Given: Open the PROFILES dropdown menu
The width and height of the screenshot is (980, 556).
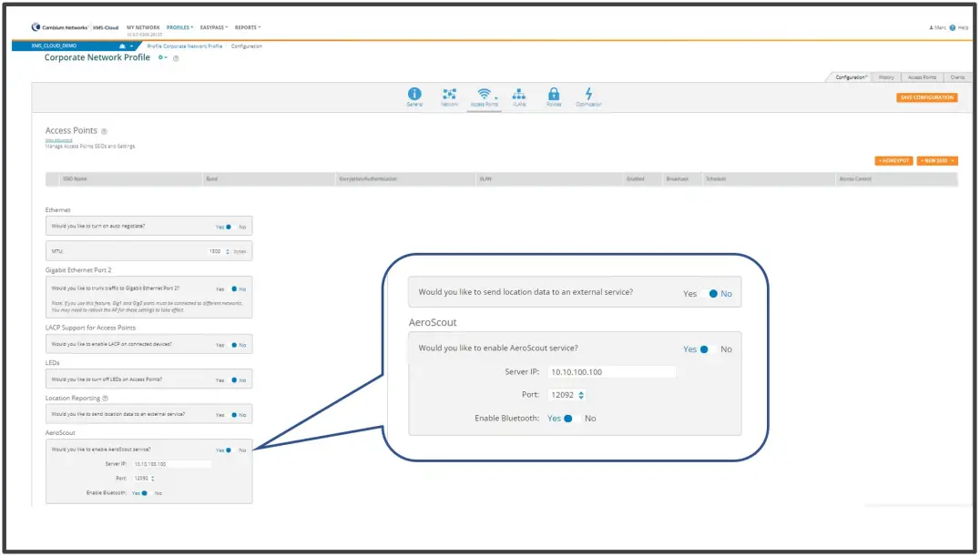Looking at the screenshot, I should coord(180,27).
